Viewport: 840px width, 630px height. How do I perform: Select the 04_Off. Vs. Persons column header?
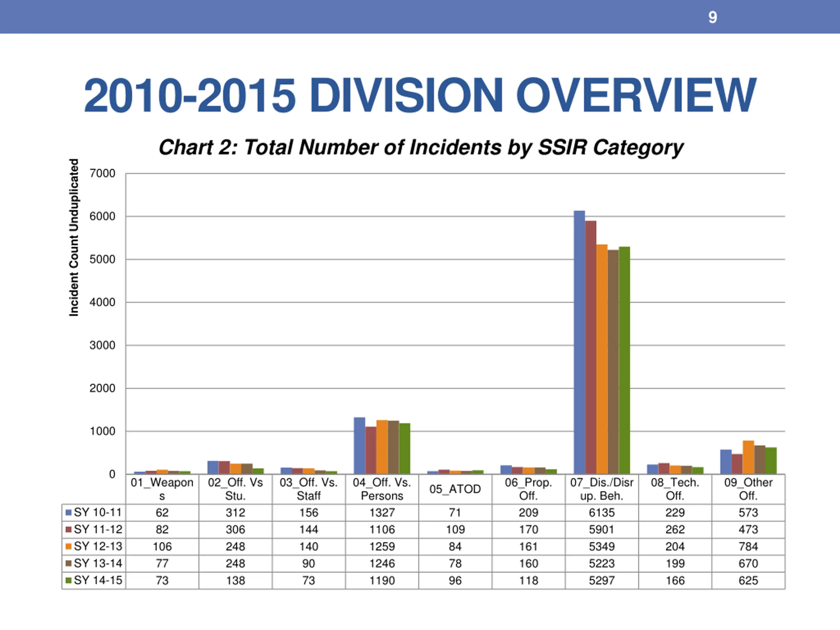(x=382, y=489)
